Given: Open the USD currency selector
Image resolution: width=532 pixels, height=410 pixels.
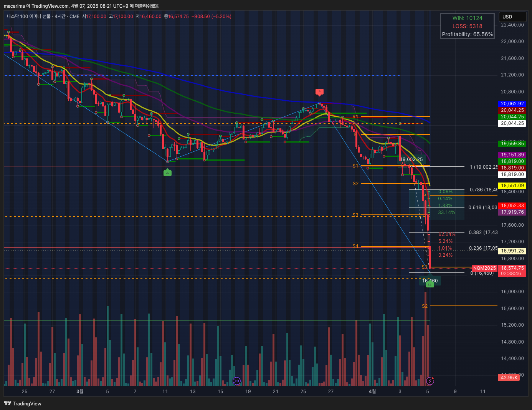Looking at the screenshot, I should tap(512, 17).
